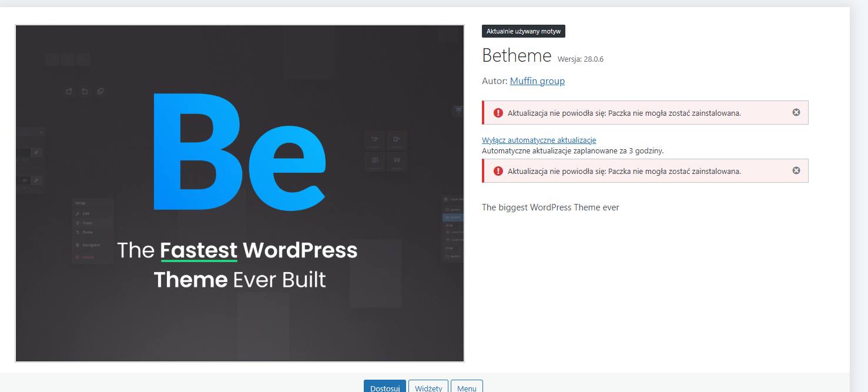Click the upper update failed message text
The image size is (868, 392).
(624, 113)
